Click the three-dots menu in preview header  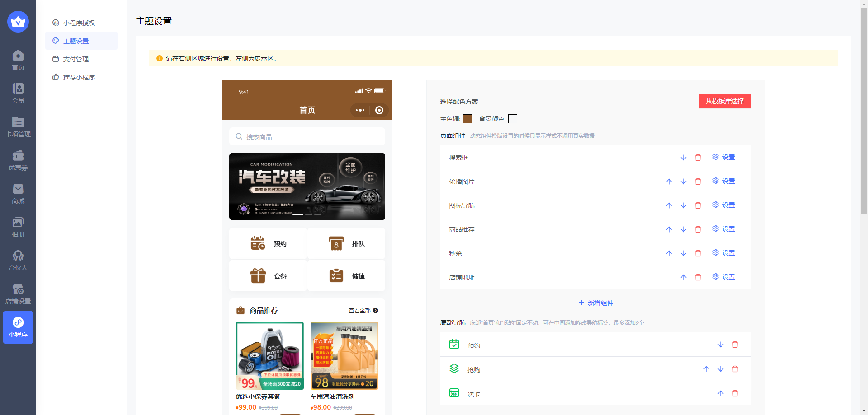pyautogui.click(x=360, y=110)
